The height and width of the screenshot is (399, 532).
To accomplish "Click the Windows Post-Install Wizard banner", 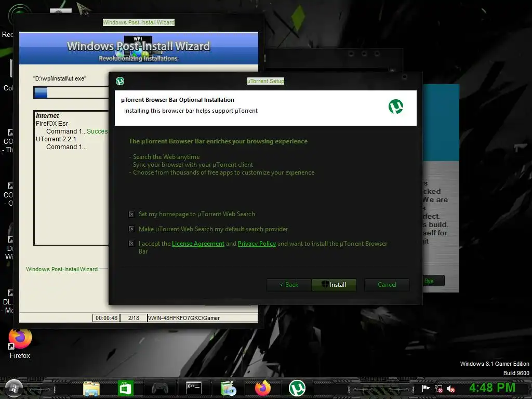I will (138, 48).
